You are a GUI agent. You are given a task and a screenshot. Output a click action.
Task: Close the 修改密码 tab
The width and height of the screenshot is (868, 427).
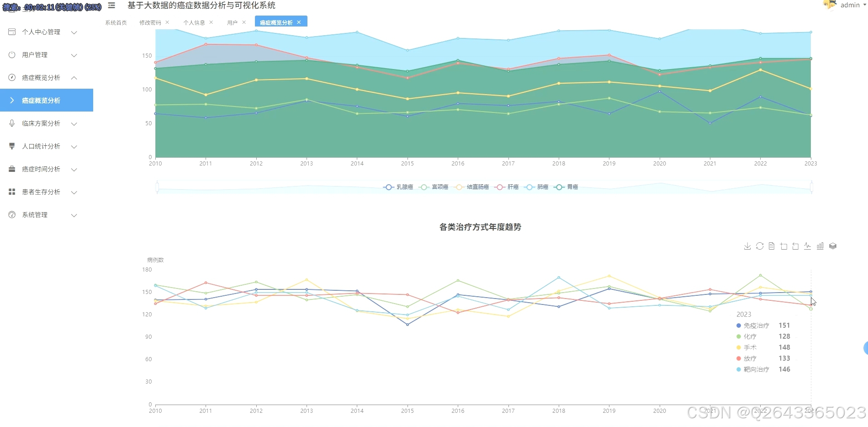[167, 22]
